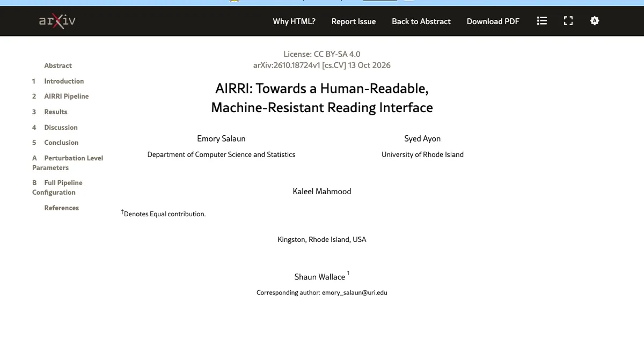The width and height of the screenshot is (644, 338).
Task: Open section 2 AIRRI Pipeline
Action: point(60,96)
